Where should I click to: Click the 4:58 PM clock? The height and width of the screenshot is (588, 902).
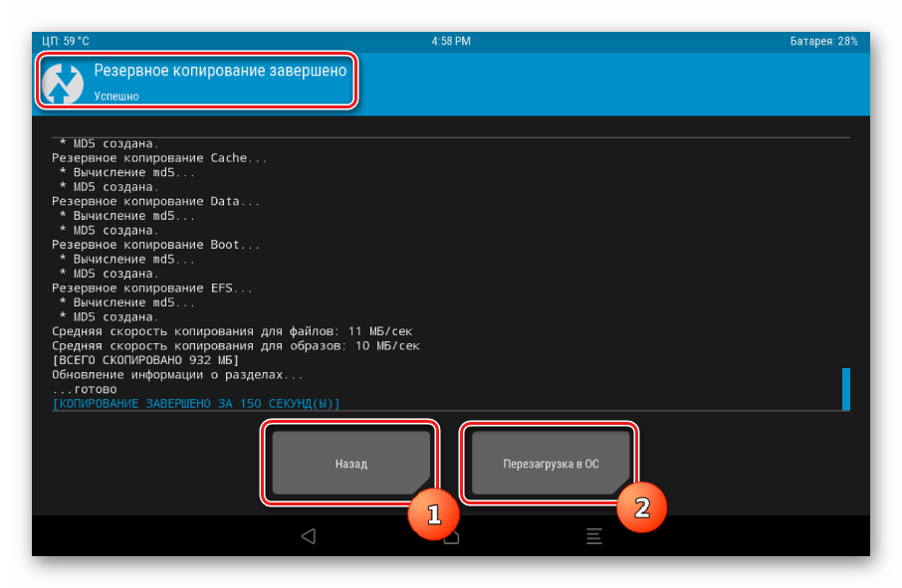pos(451,42)
